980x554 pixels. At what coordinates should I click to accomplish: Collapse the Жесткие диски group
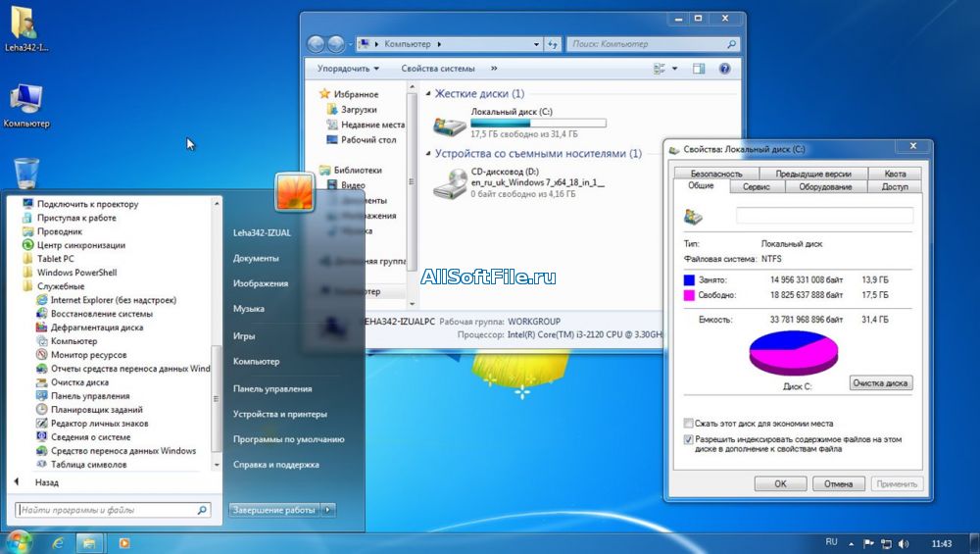point(428,94)
